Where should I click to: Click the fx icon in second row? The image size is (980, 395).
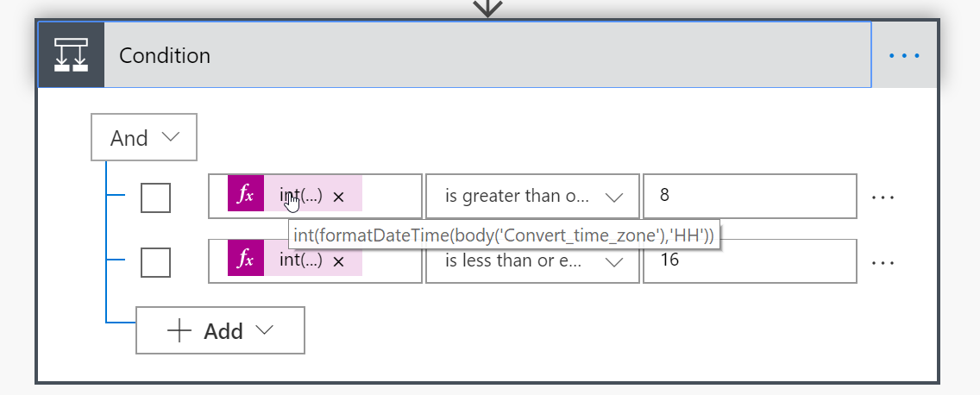pos(246,260)
